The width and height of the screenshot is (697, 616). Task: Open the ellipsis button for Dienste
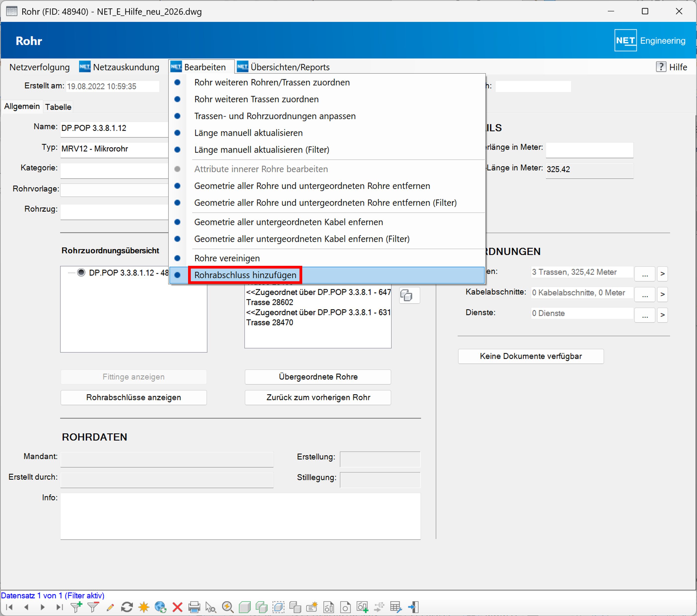pyautogui.click(x=645, y=315)
